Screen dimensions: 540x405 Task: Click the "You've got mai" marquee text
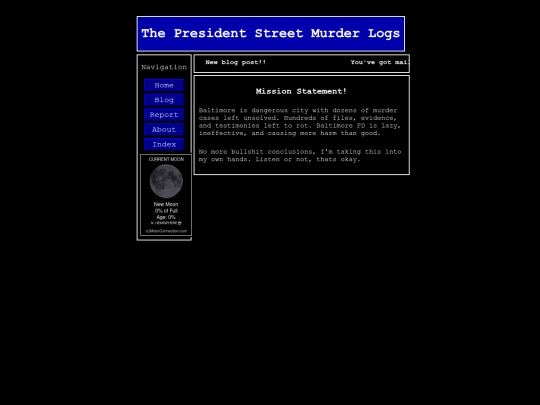click(x=380, y=62)
